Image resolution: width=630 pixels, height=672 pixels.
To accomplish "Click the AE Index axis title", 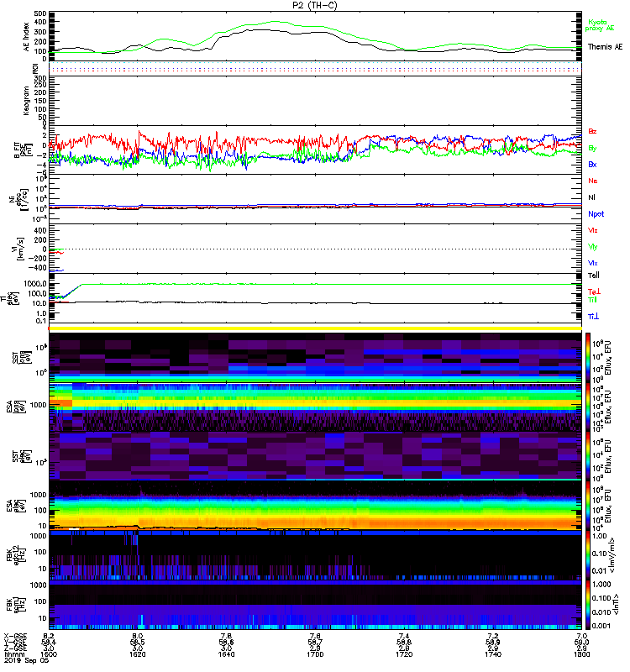I will (x=24, y=37).
